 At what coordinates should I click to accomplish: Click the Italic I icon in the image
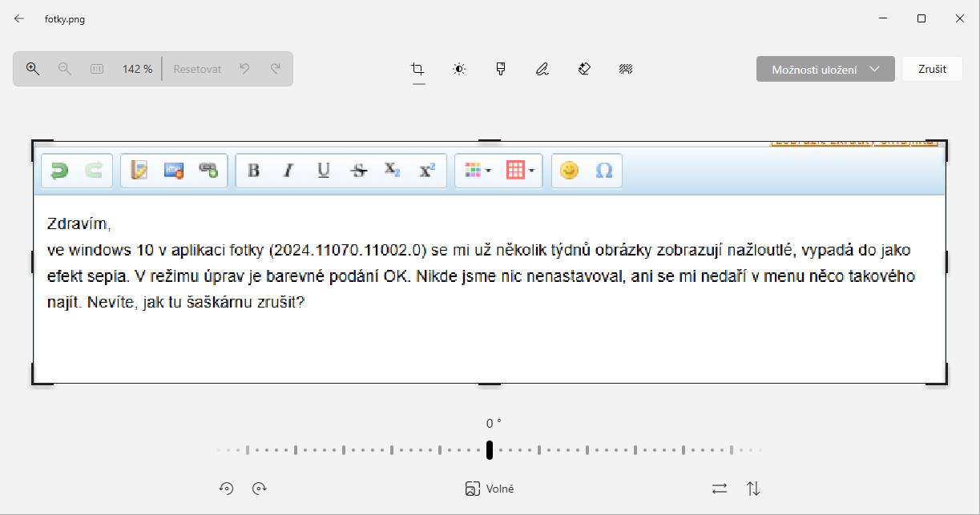(x=288, y=170)
